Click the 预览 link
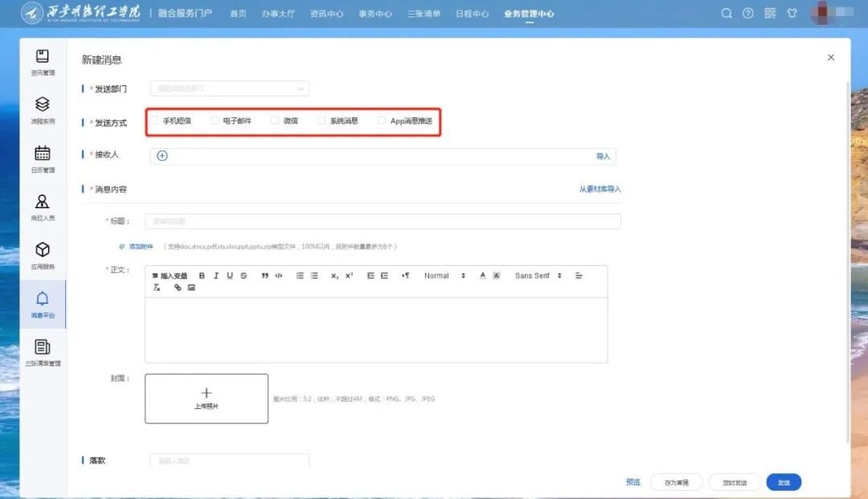The width and height of the screenshot is (868, 499). pyautogui.click(x=633, y=482)
